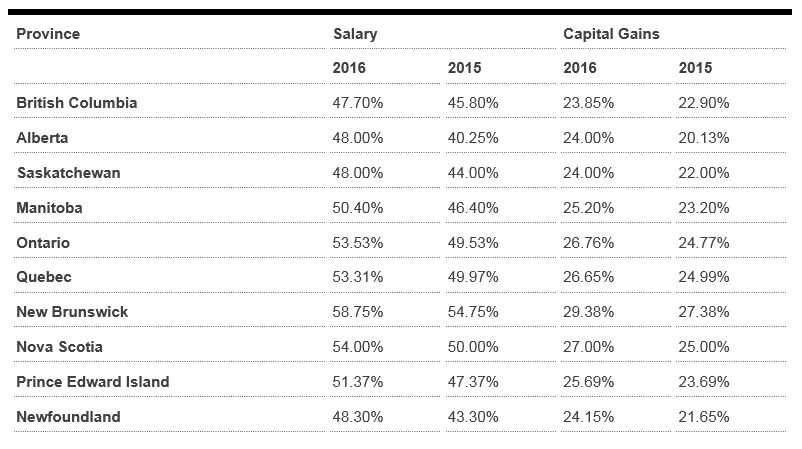
Task: Select the Newfoundland row label
Action: click(68, 417)
